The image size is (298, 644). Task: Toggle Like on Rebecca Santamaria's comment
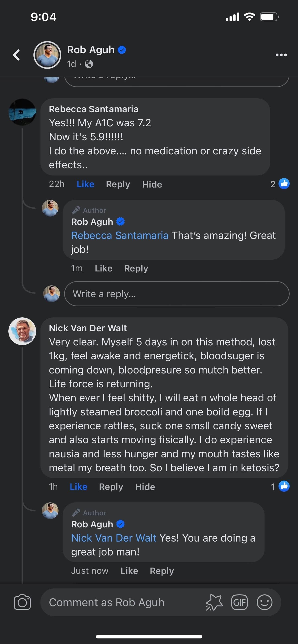tap(85, 184)
